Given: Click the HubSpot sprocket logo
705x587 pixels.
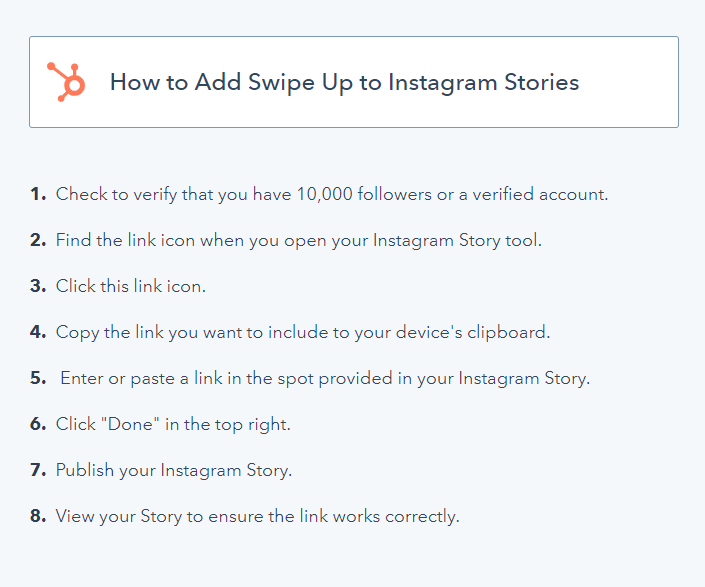Looking at the screenshot, I should [x=66, y=82].
